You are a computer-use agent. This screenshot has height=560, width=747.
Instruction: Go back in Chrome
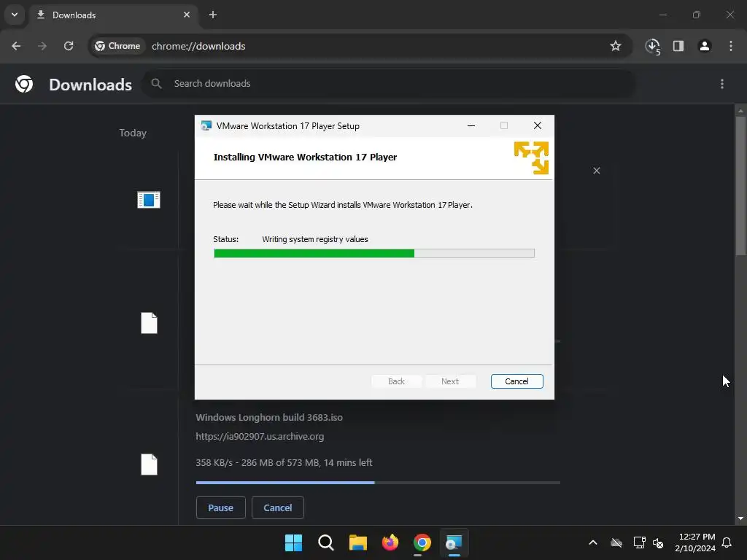click(x=16, y=46)
